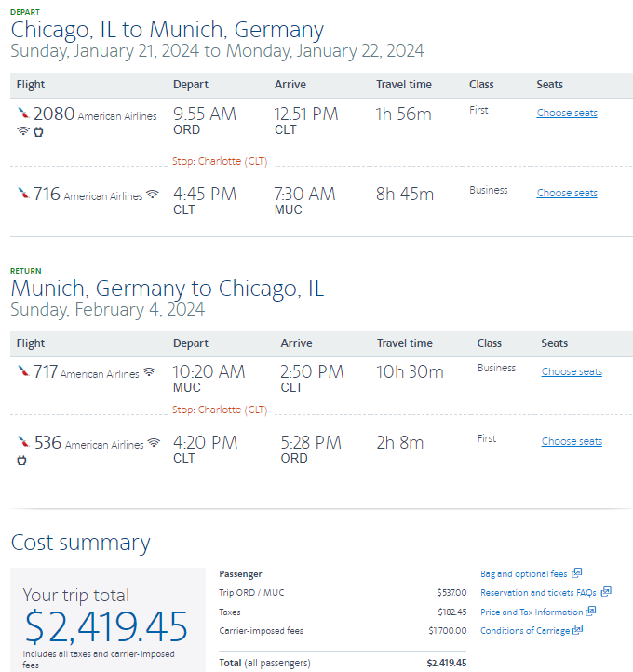Choose seats for flight 716 to Munich
This screenshot has height=672, width=633.
pos(567,194)
